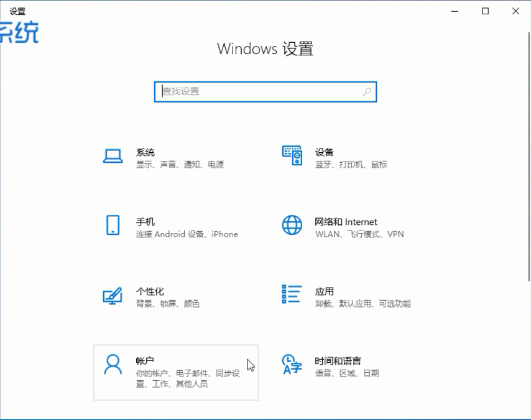Open the 时间和语言 title text

click(338, 361)
